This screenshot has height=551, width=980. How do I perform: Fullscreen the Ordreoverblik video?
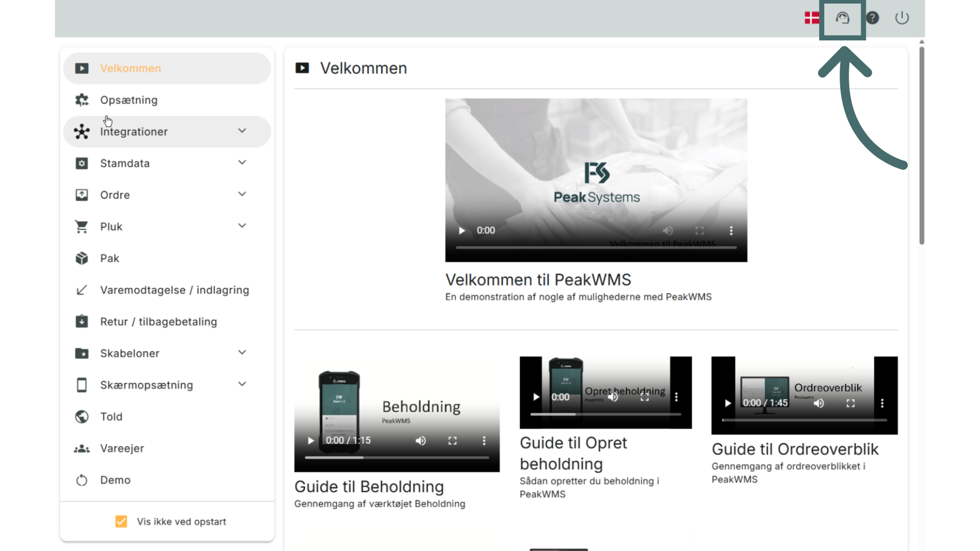click(x=850, y=403)
